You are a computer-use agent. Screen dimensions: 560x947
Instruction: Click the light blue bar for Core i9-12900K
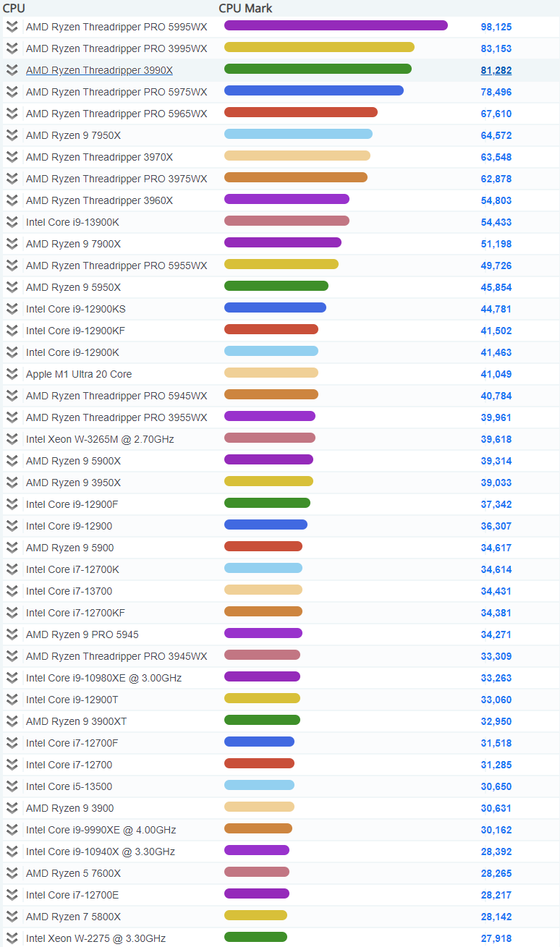pos(271,351)
